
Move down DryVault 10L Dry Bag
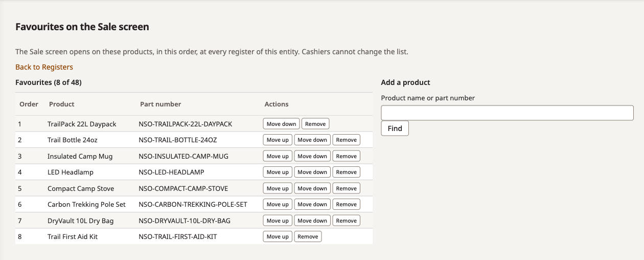tap(312, 221)
